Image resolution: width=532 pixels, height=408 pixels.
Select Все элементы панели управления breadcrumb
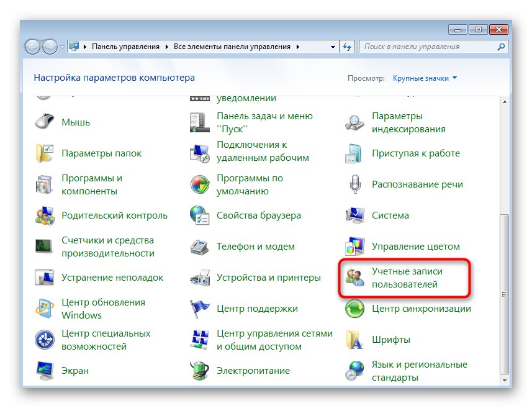click(x=232, y=47)
